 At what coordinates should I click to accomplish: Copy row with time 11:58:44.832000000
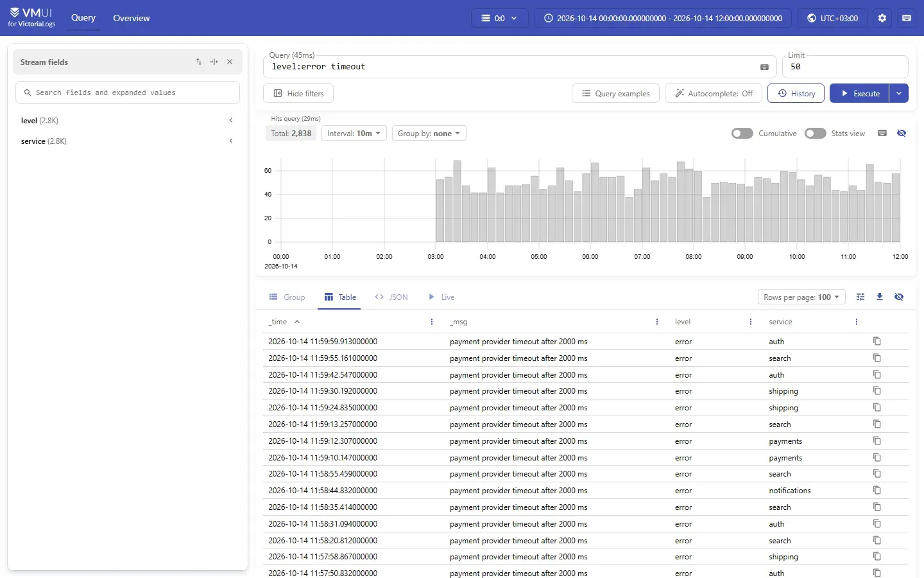point(877,490)
